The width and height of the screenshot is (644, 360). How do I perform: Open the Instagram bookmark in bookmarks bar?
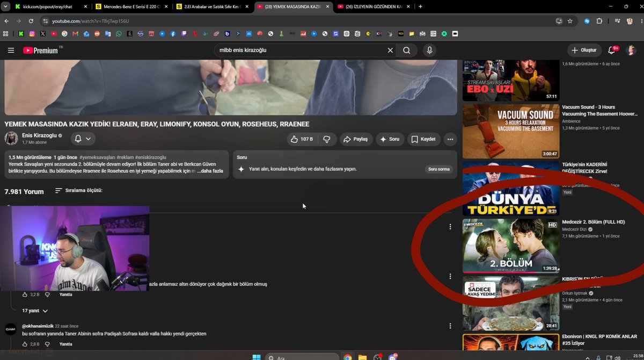(32, 33)
